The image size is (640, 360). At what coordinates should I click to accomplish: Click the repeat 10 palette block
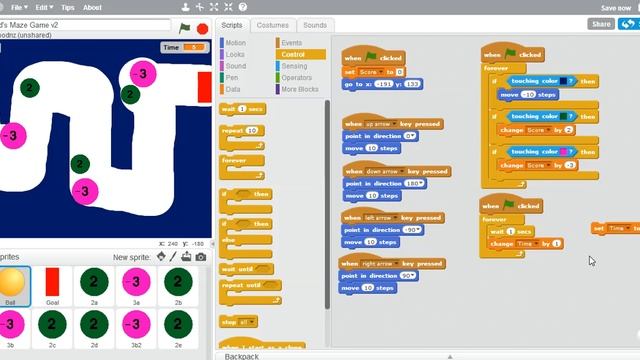point(242,138)
